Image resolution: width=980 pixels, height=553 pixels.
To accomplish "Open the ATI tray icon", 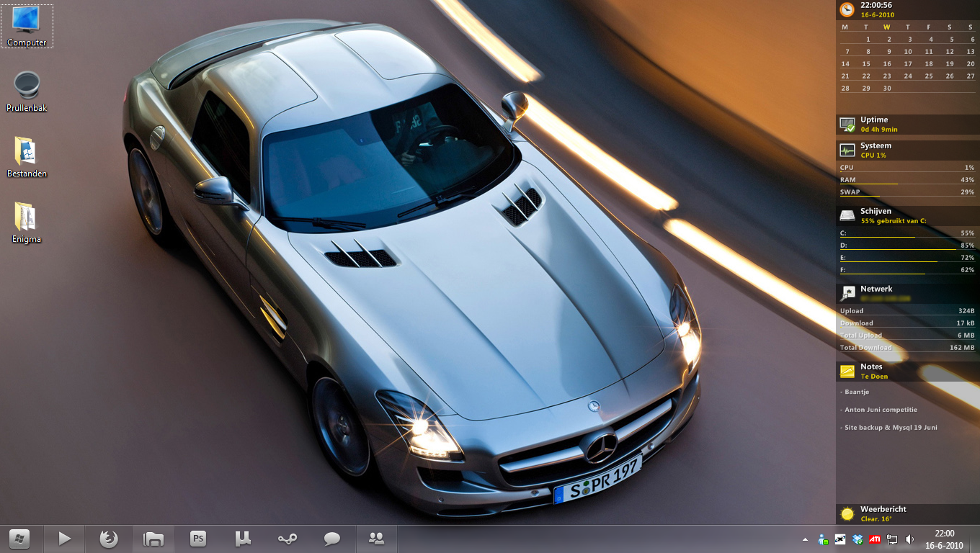I will point(875,539).
